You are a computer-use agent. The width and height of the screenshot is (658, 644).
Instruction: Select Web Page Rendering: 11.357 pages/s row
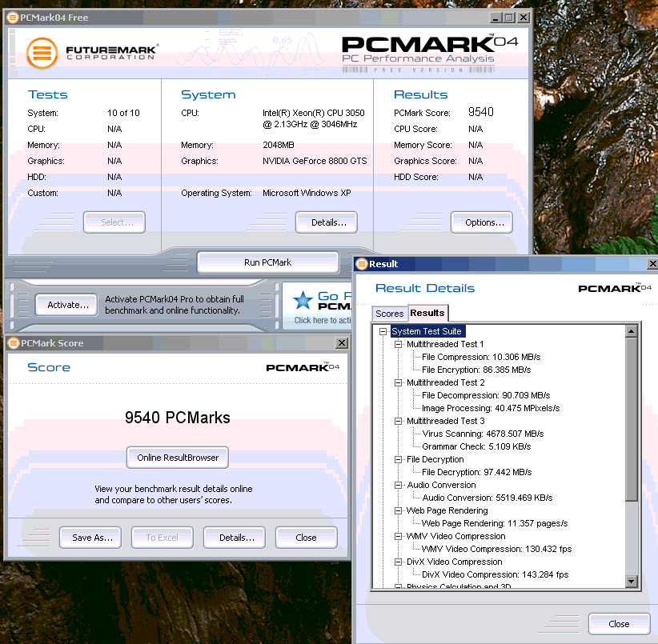[x=495, y=523]
